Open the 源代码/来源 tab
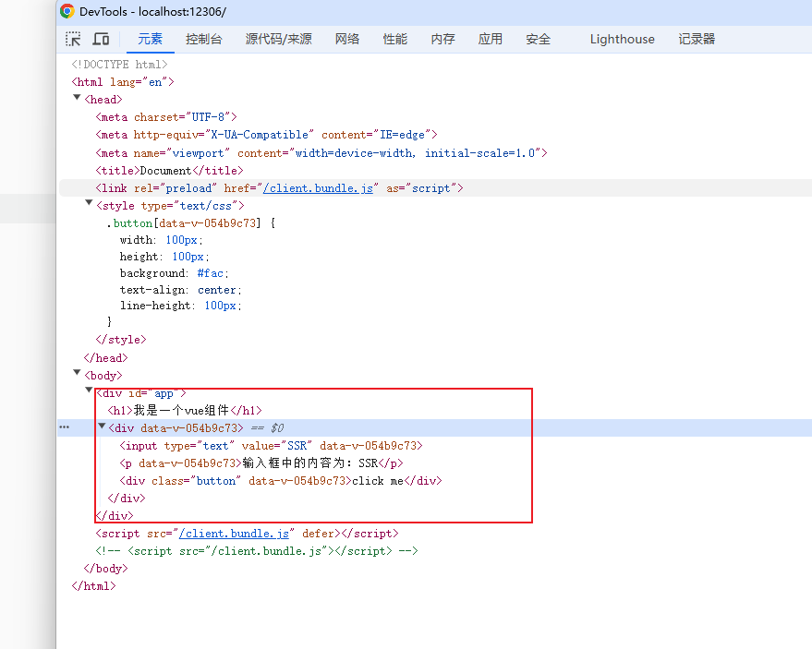 279,39
